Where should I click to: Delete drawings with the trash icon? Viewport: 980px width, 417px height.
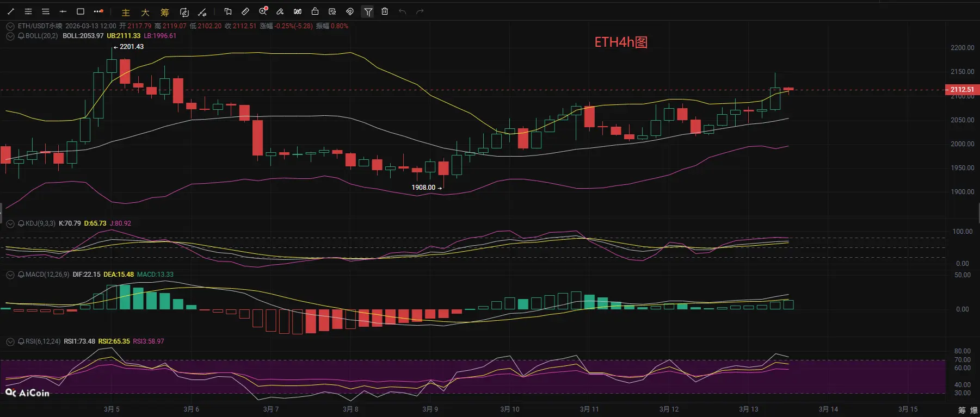pyautogui.click(x=385, y=11)
